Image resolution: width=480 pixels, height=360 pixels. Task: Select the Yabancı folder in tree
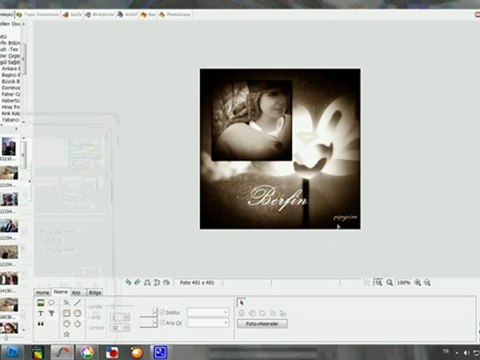tap(11, 120)
